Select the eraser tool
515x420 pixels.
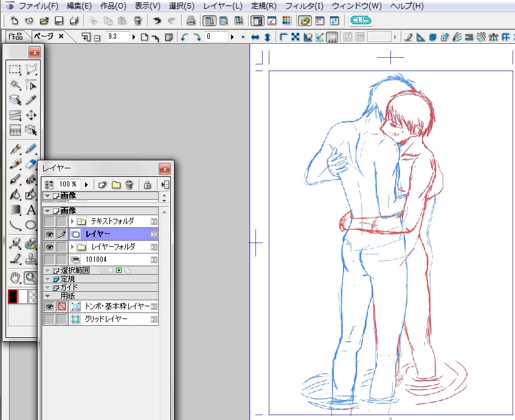click(x=31, y=164)
